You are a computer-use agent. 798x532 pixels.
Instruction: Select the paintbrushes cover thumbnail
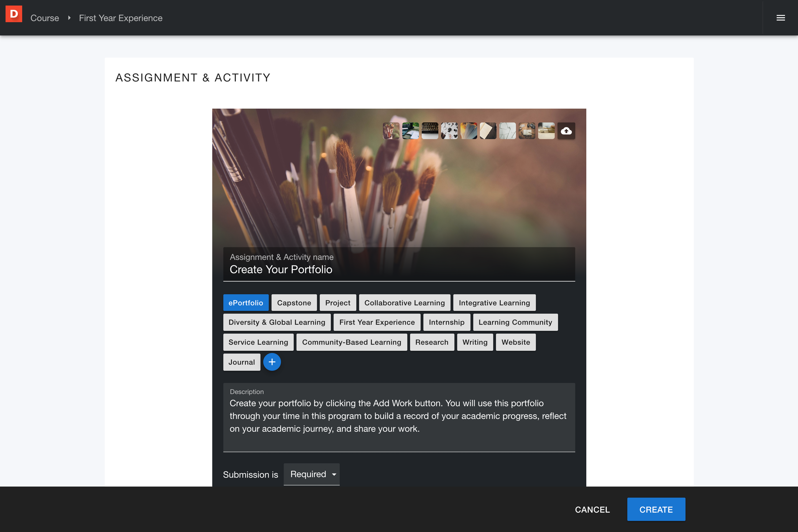click(x=391, y=131)
